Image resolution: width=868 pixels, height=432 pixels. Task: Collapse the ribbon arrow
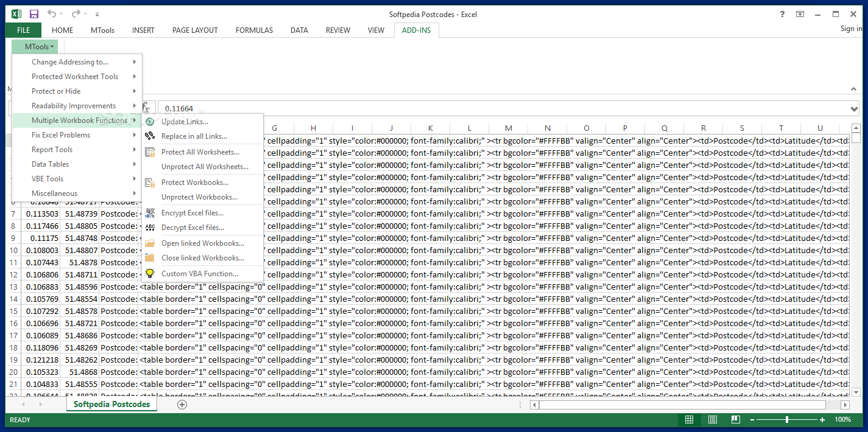coord(854,89)
